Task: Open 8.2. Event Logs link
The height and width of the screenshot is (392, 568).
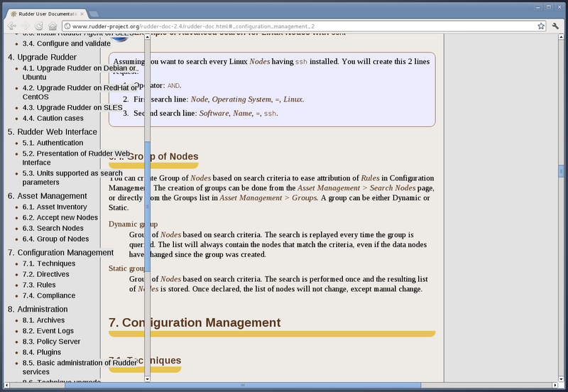Action: tap(48, 331)
